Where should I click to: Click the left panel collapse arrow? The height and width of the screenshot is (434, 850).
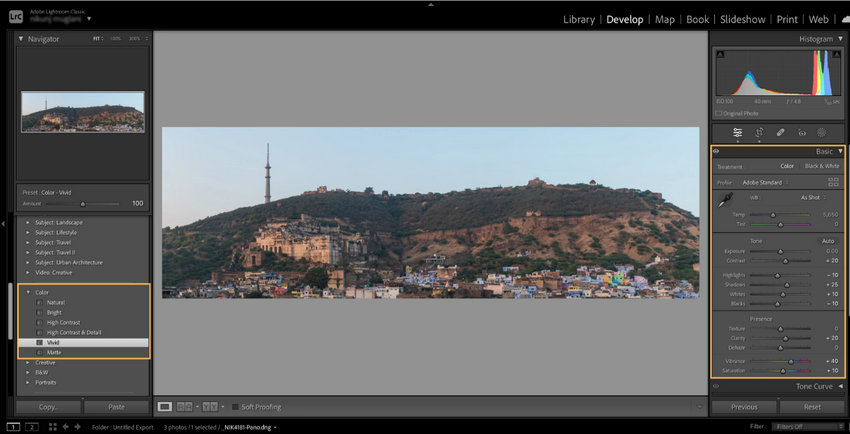click(x=3, y=223)
